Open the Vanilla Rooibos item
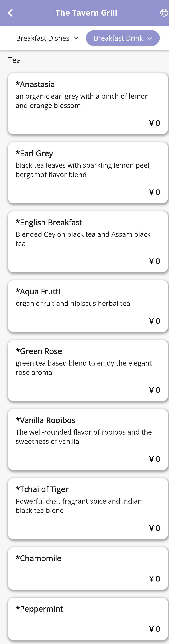Screen dimensions: 169x644 click(x=87, y=439)
